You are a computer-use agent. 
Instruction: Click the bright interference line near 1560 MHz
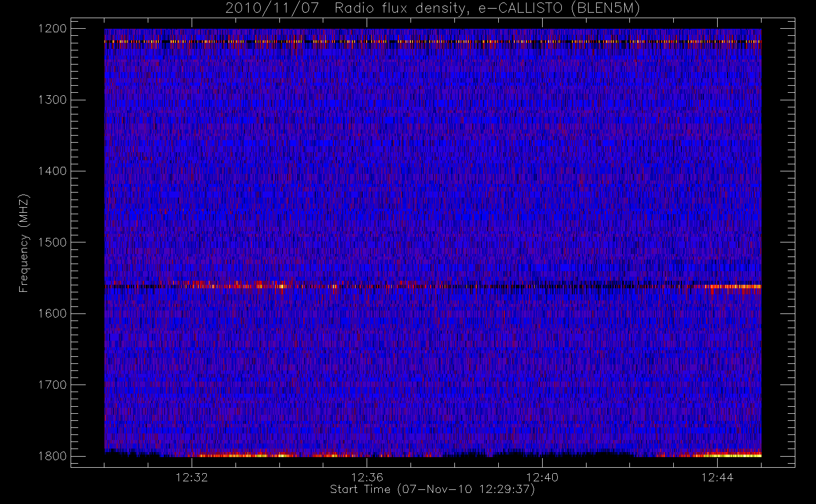click(x=433, y=286)
